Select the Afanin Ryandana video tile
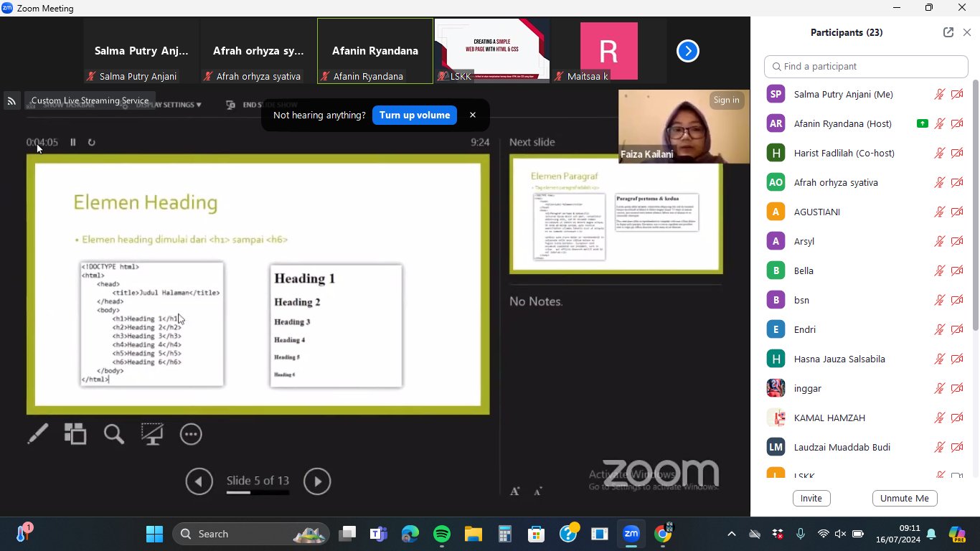The width and height of the screenshot is (980, 551). [375, 51]
